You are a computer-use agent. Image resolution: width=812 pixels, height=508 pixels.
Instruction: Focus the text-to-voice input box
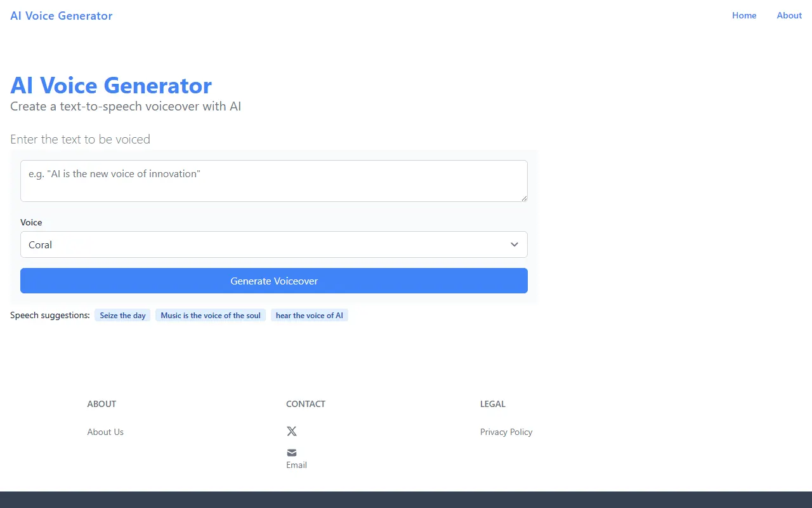[x=274, y=181]
